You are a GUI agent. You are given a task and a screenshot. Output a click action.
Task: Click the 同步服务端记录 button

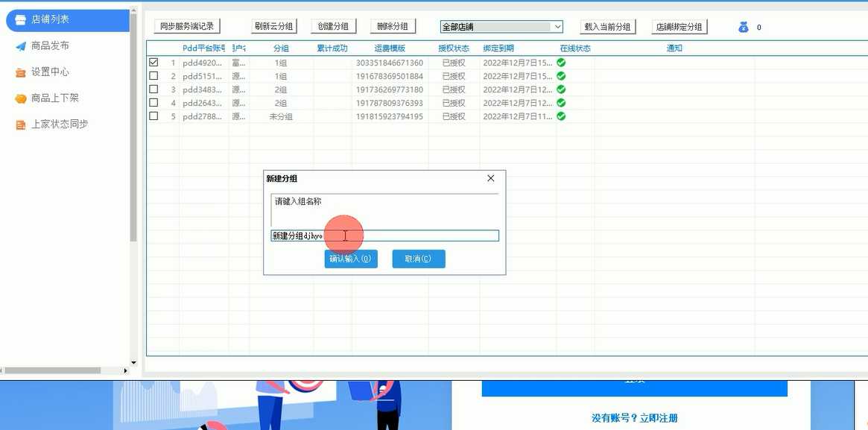(187, 26)
